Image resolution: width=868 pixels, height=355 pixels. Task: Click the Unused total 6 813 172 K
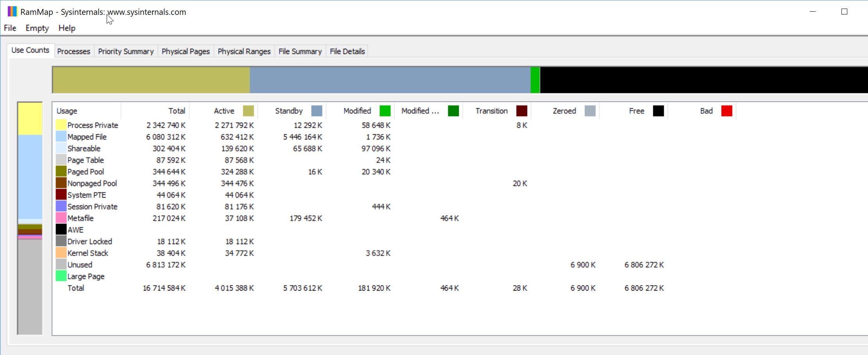pos(166,264)
